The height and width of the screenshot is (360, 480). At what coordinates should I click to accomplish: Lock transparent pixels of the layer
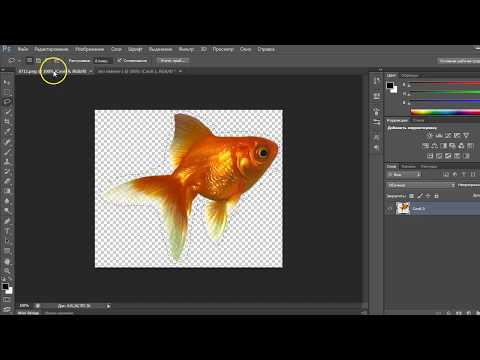[412, 196]
